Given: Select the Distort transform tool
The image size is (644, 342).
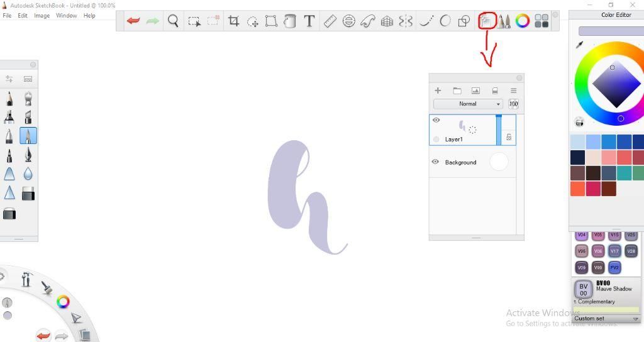Looking at the screenshot, I should [271, 21].
